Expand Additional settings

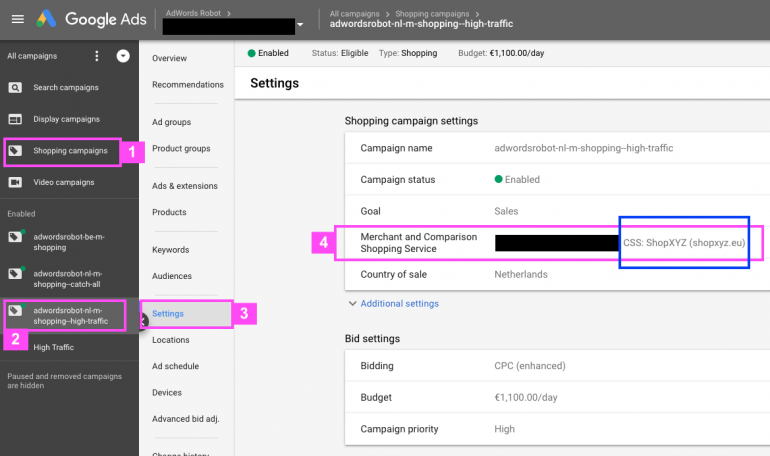coord(399,303)
